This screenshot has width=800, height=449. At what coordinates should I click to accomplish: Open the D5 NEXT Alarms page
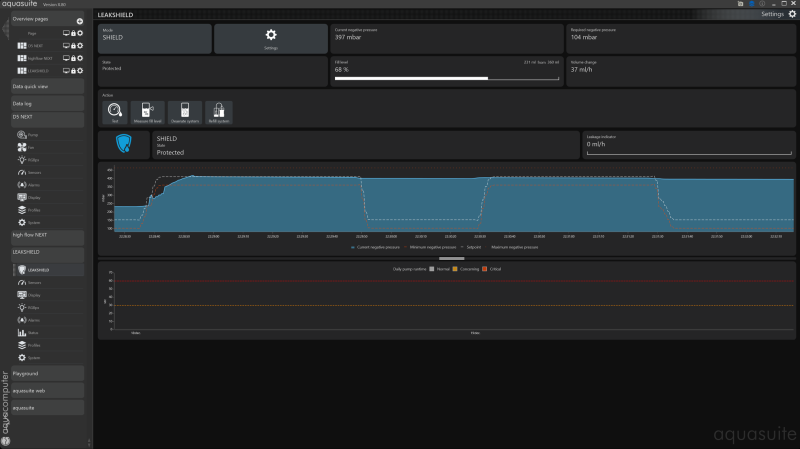[x=48, y=185]
